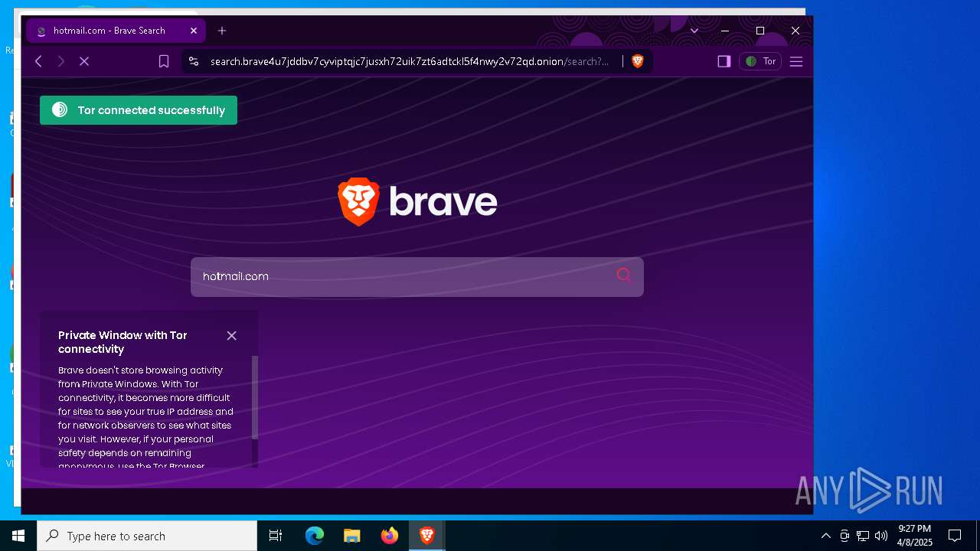The image size is (980, 551).
Task: Click the Tor notice scrollbar
Action: click(x=255, y=397)
